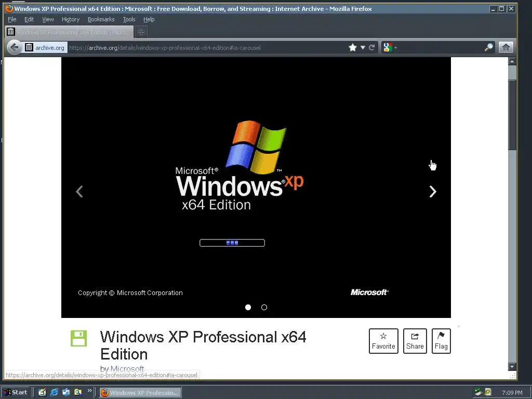Open the History menu
532x399 pixels.
71,19
